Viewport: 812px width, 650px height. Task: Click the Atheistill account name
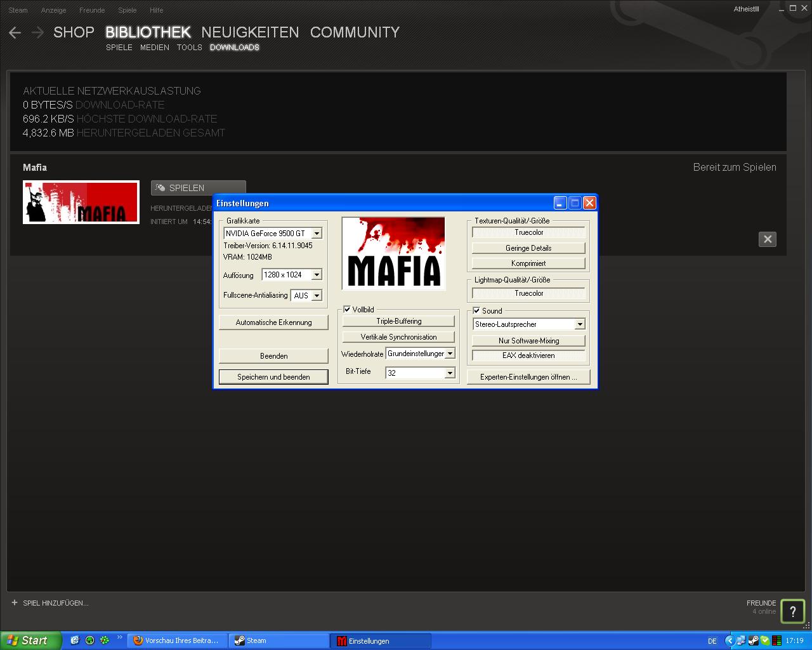pos(746,10)
